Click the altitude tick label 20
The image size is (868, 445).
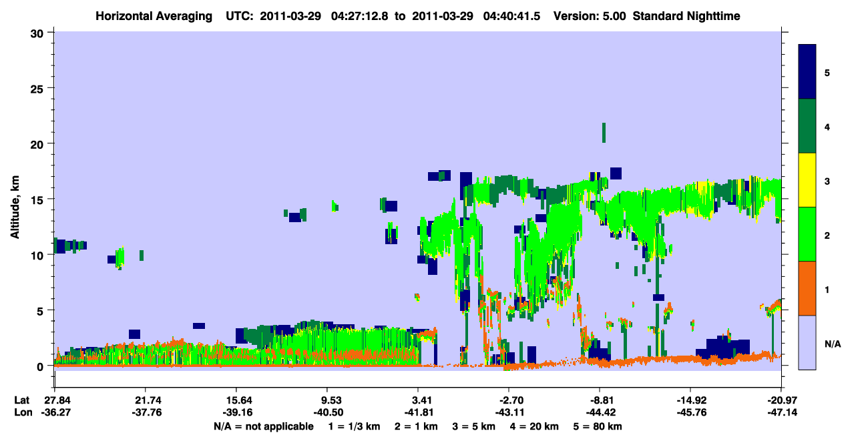pyautogui.click(x=39, y=143)
